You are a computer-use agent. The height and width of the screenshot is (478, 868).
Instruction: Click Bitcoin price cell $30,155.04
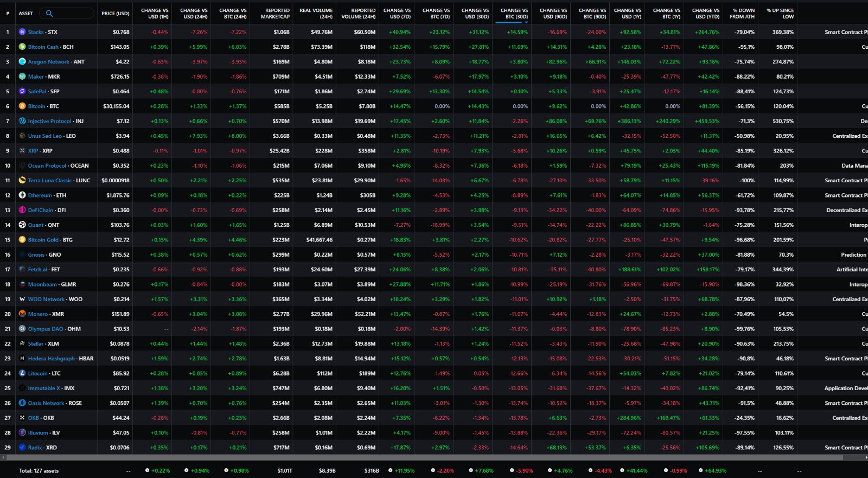tap(116, 106)
